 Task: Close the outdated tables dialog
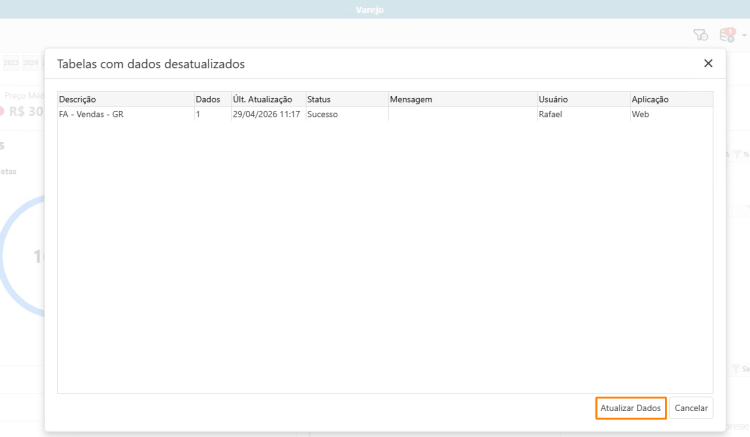pos(708,63)
